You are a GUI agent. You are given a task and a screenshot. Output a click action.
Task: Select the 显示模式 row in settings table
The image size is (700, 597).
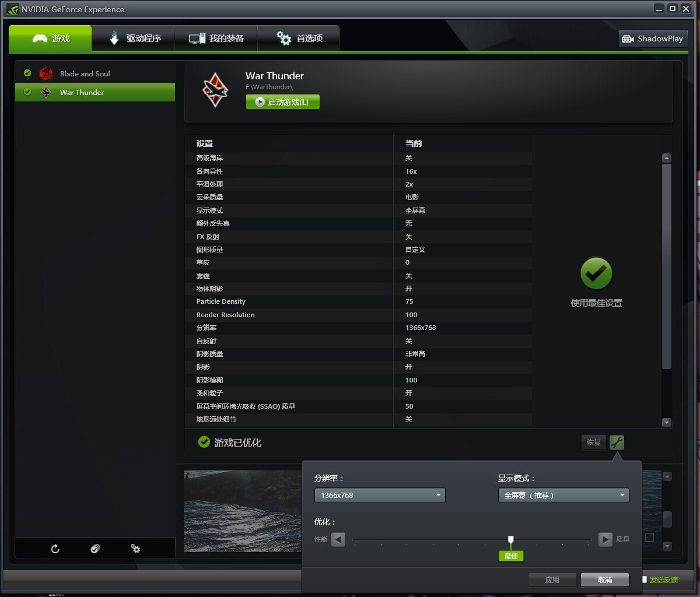click(x=358, y=210)
